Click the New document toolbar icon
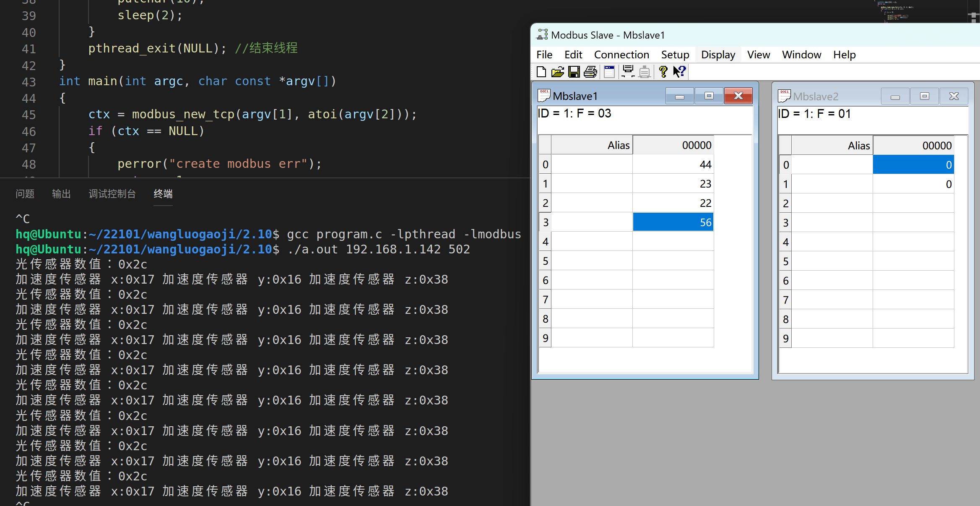Image resolution: width=980 pixels, height=506 pixels. (x=541, y=72)
